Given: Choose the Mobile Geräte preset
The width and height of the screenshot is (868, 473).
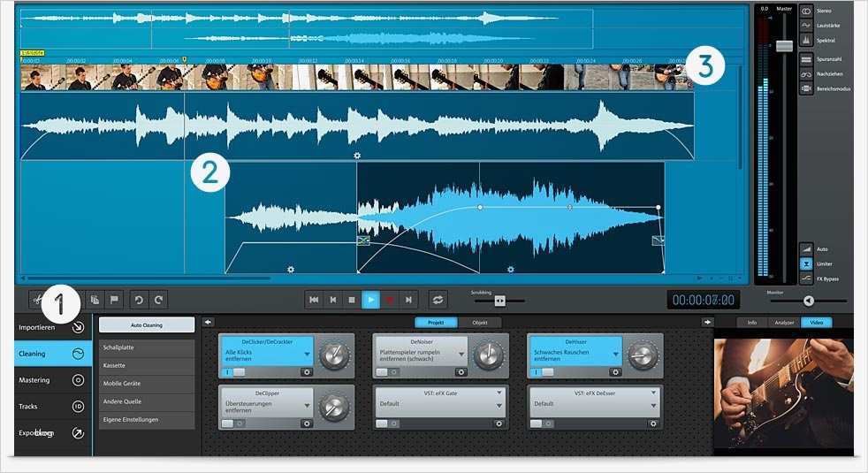Looking at the screenshot, I should tap(147, 384).
